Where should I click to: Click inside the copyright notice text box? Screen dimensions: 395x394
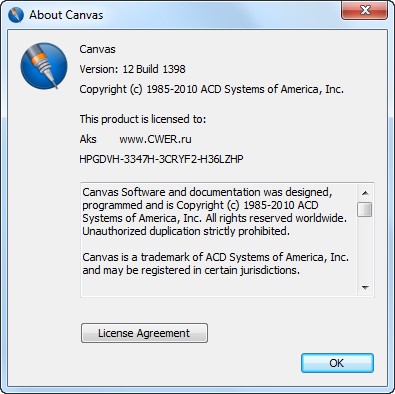[219, 239]
